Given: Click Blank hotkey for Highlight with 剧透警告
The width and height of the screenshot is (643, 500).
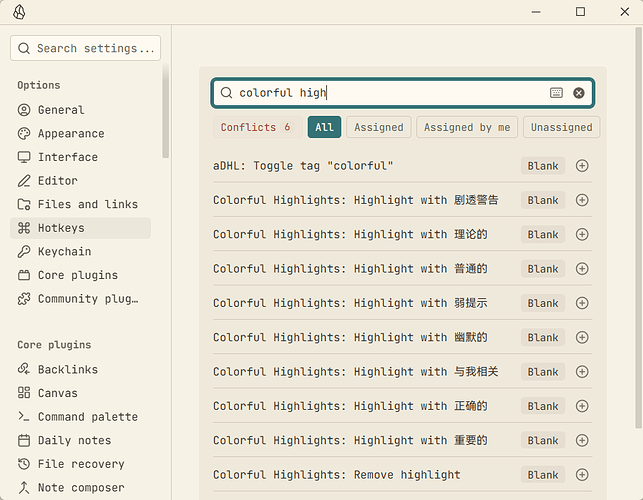Looking at the screenshot, I should tap(543, 200).
